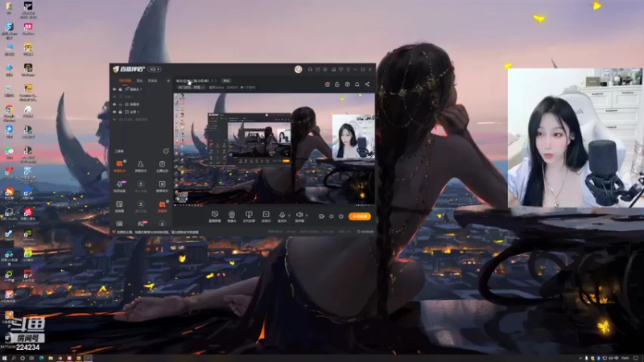This screenshot has height=362, width=644.
Task: Click the large webcam overlay window on the desktop
Action: click(575, 138)
